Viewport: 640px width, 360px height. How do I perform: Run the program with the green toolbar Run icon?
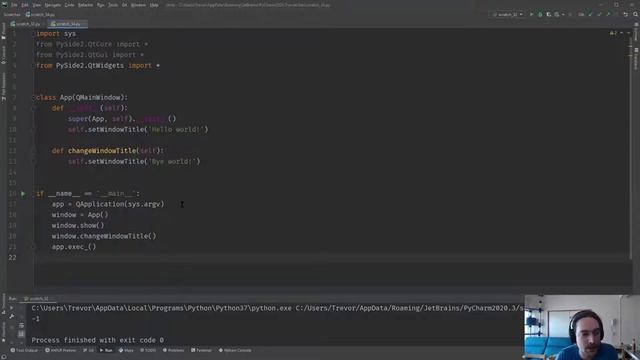pos(531,14)
